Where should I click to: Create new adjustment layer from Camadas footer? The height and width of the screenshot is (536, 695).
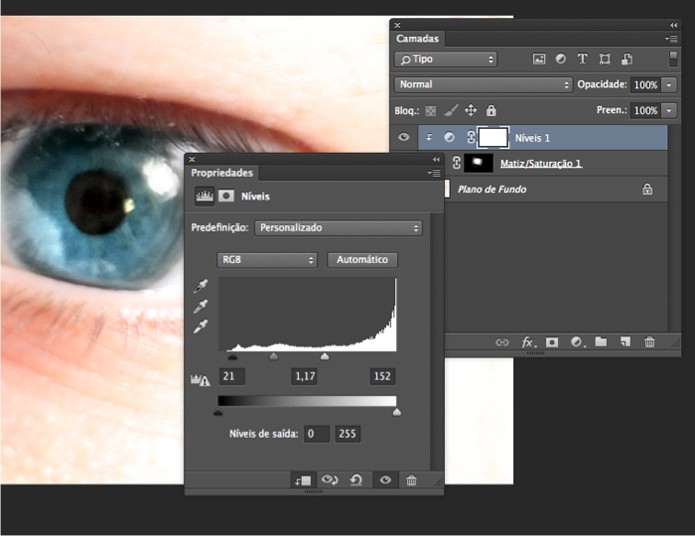576,342
